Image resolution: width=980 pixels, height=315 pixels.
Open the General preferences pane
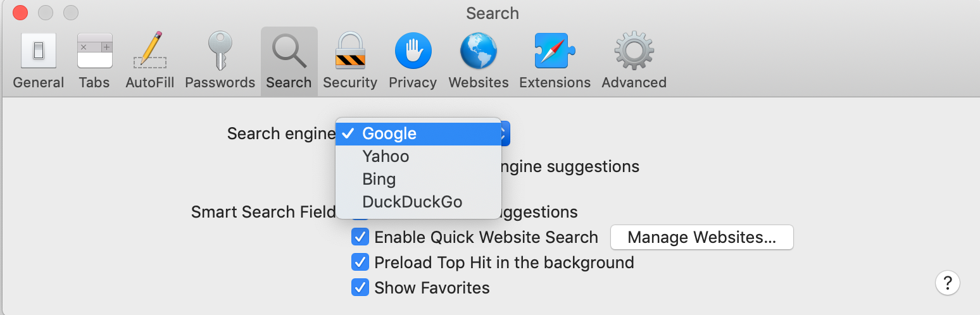point(39,61)
